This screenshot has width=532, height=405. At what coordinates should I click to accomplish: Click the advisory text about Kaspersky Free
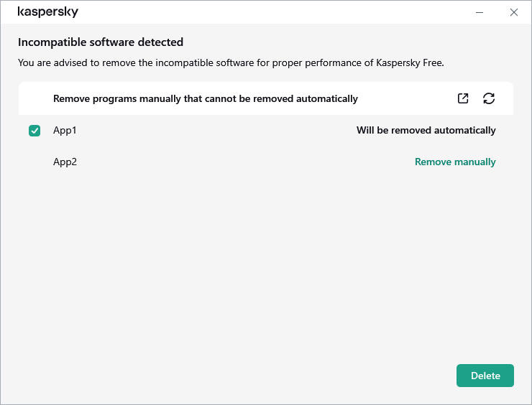231,62
